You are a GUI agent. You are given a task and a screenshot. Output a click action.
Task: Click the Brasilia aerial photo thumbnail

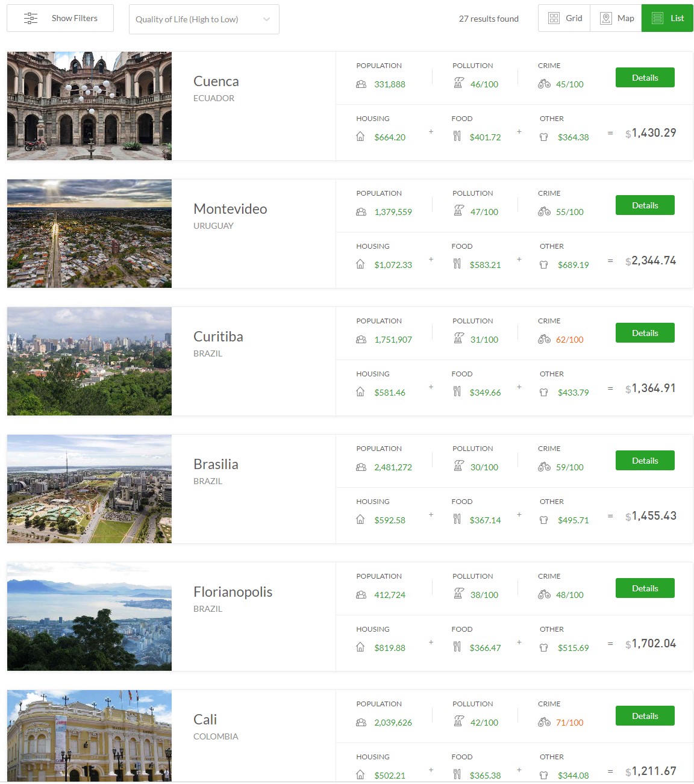coord(89,489)
